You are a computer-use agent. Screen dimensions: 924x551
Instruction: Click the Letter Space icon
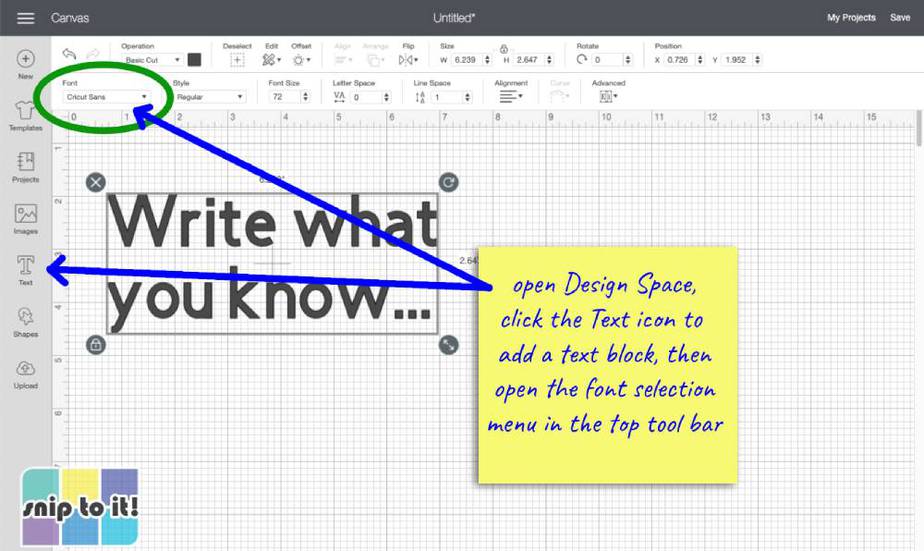(339, 97)
